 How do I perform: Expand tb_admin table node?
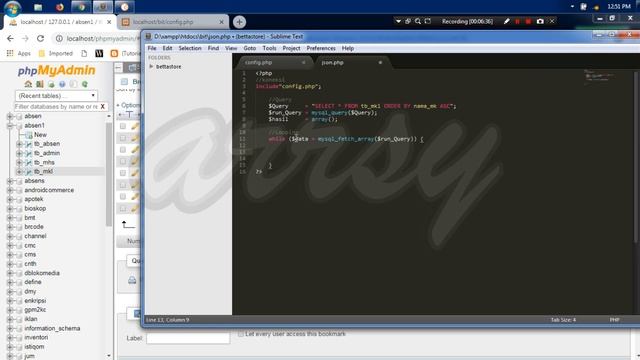[x=19, y=153]
